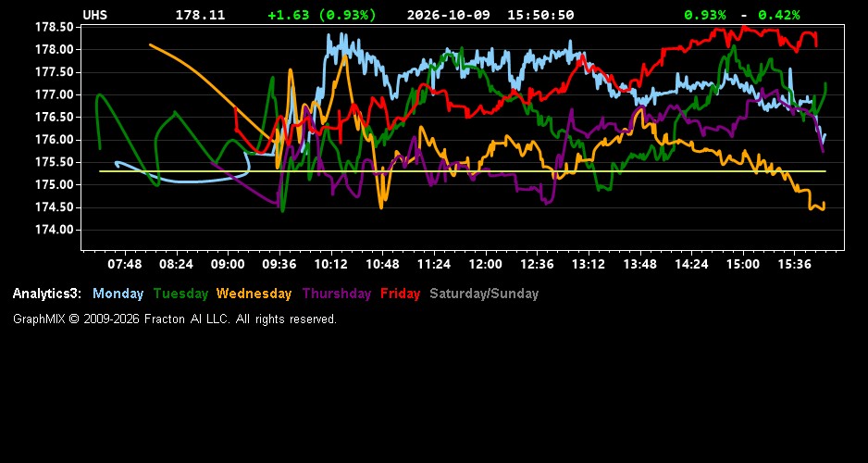Click the 12:36 time axis label
The height and width of the screenshot is (463, 868).
[x=537, y=264]
